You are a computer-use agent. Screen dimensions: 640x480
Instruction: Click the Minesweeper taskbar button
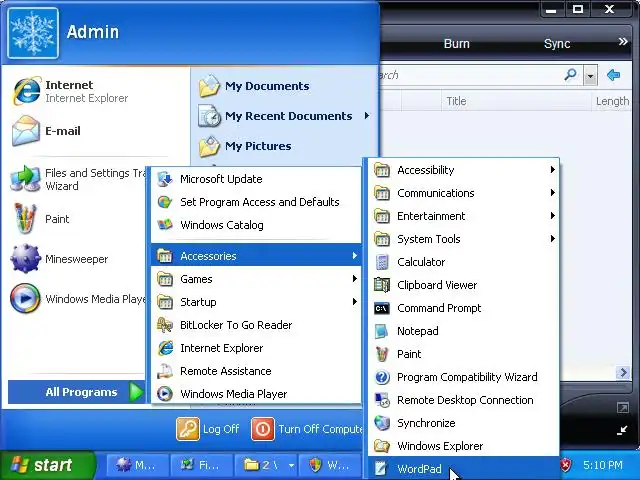[x=138, y=465]
